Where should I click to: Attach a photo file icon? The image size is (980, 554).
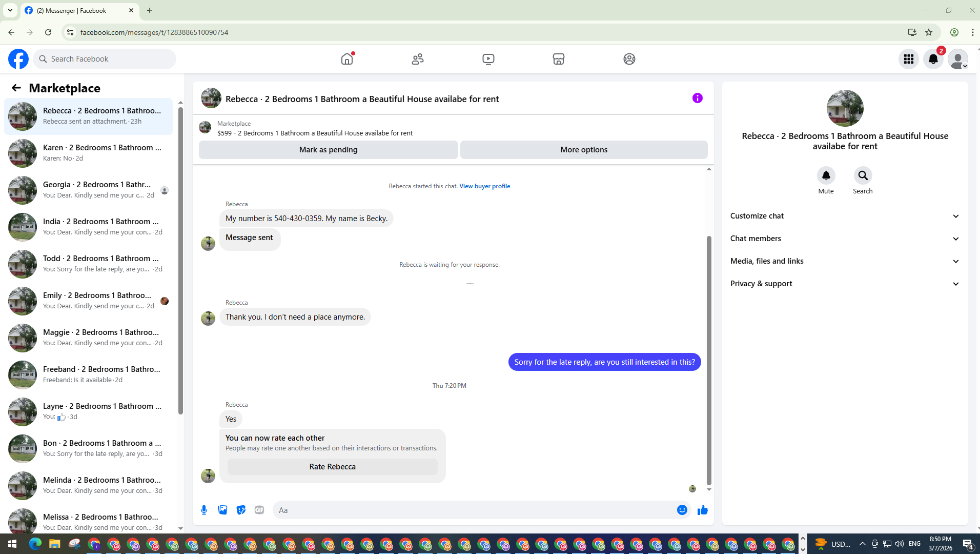tap(222, 510)
